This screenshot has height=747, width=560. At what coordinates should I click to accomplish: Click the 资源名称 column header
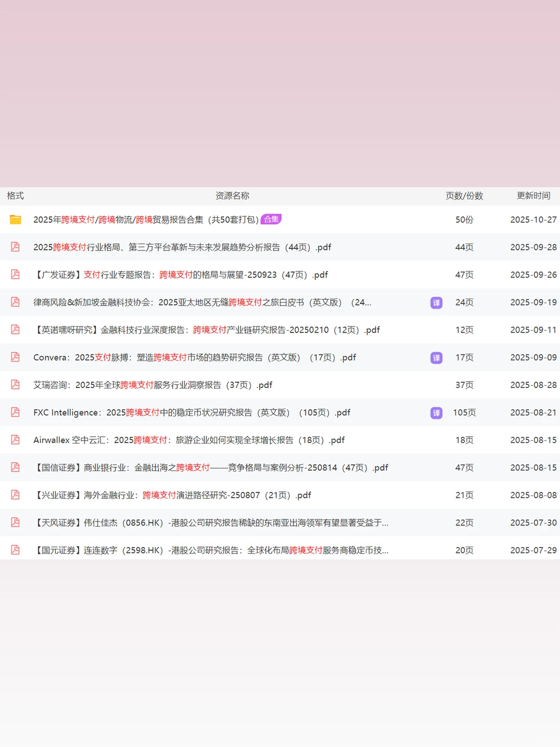(x=232, y=196)
